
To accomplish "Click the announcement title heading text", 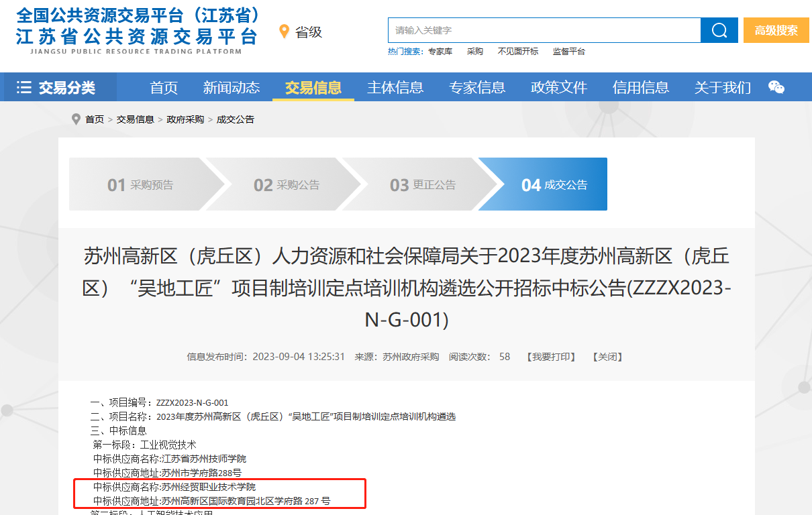I will click(x=407, y=288).
